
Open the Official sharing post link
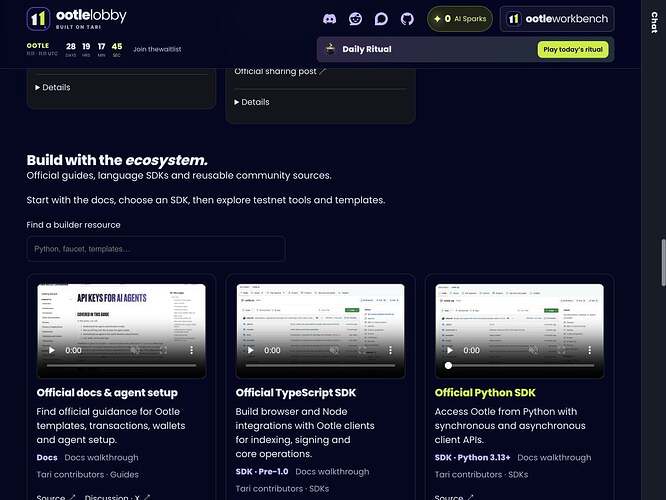tap(275, 71)
